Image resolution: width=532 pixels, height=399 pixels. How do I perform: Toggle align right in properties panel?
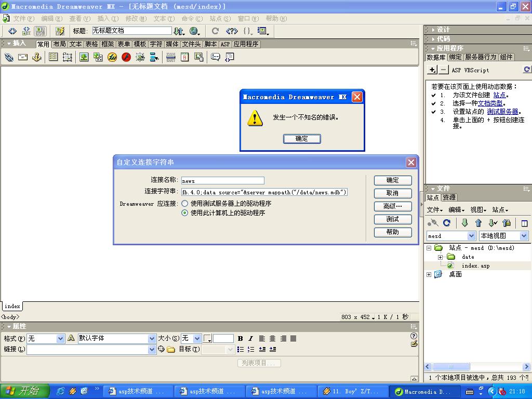283,338
